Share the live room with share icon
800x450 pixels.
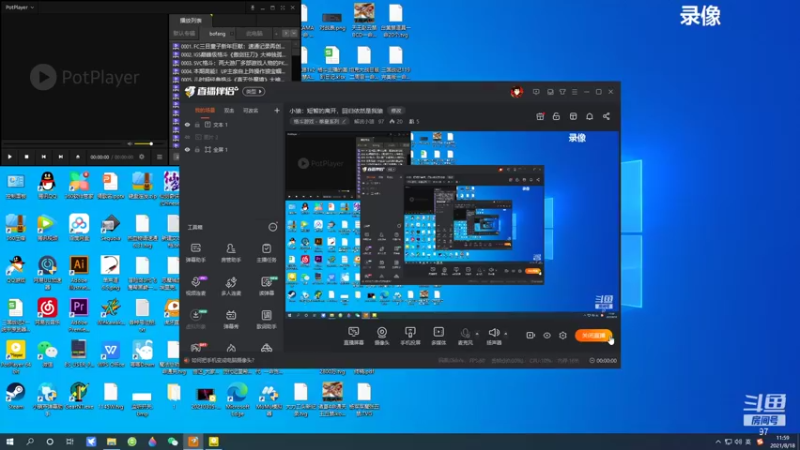click(606, 116)
